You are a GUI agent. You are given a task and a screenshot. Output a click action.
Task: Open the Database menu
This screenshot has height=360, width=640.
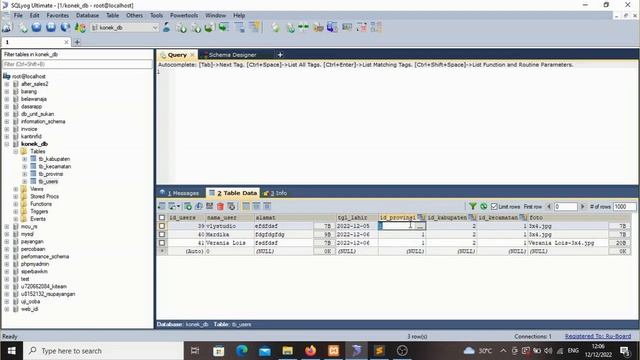click(87, 15)
